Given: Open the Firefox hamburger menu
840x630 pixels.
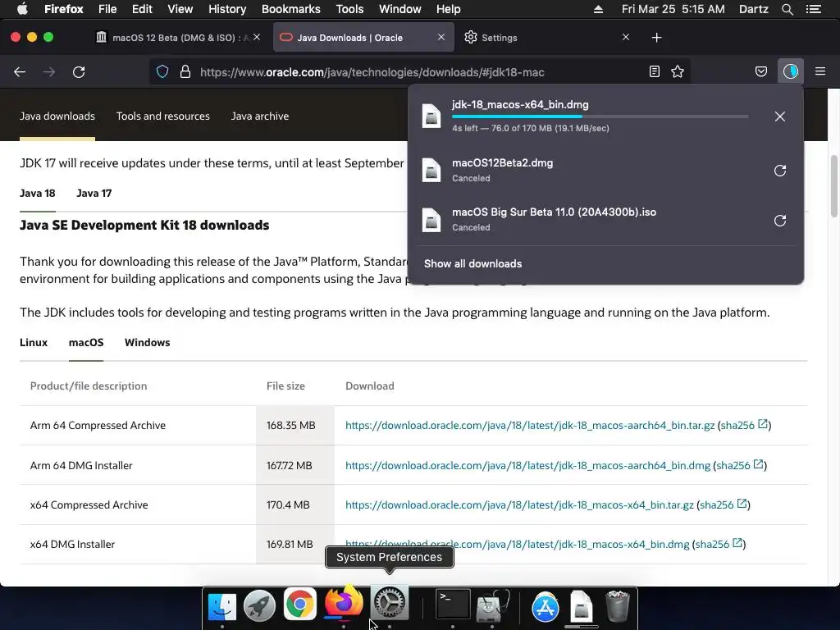Looking at the screenshot, I should click(820, 71).
